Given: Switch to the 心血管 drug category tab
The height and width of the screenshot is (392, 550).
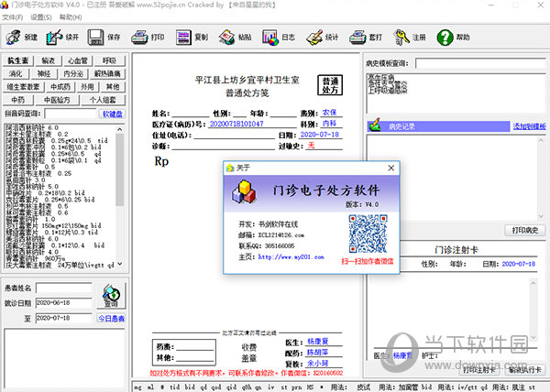Looking at the screenshot, I should [x=78, y=60].
